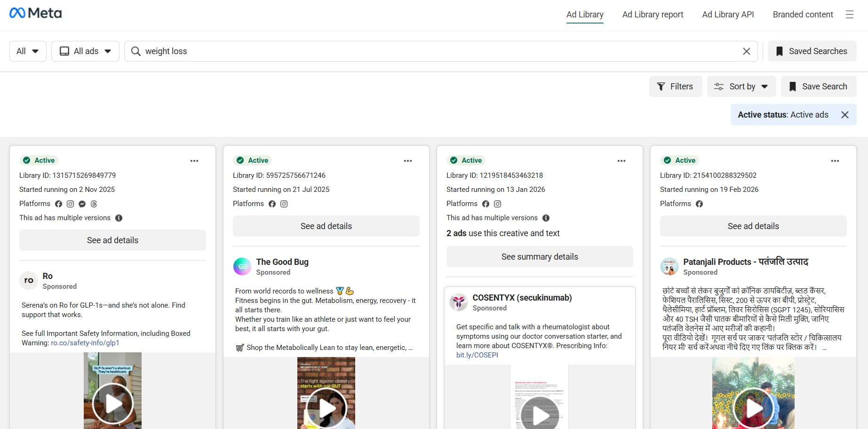868x429 pixels.
Task: Open the Ro advertiser name link
Action: click(48, 276)
